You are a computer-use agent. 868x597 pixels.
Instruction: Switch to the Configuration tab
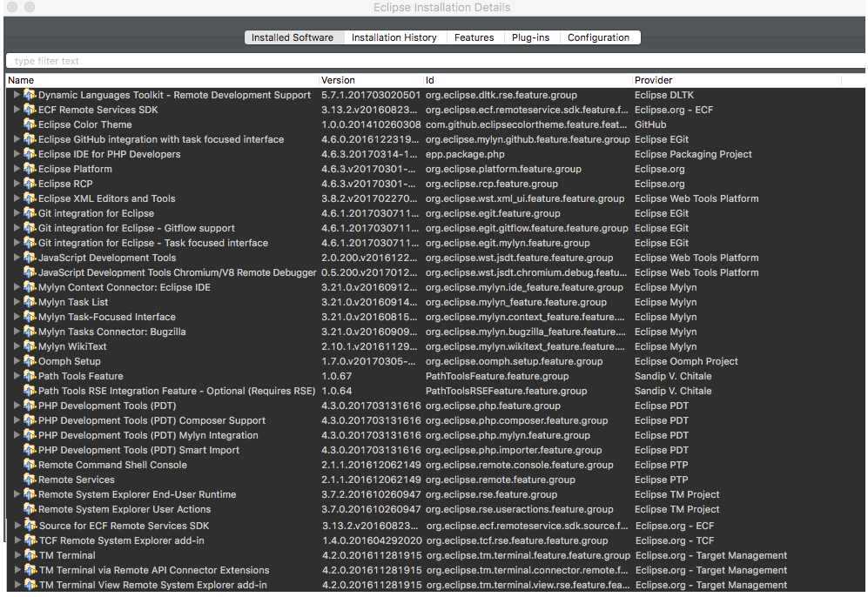598,37
